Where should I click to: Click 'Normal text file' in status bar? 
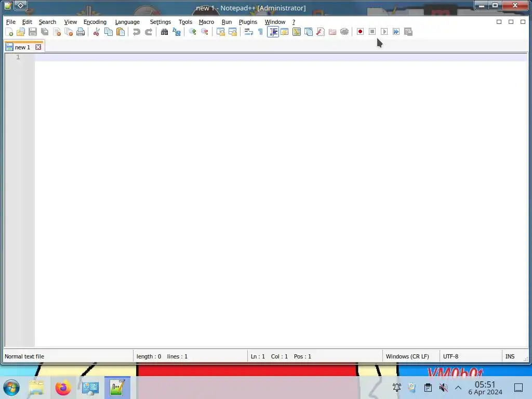coord(24,356)
